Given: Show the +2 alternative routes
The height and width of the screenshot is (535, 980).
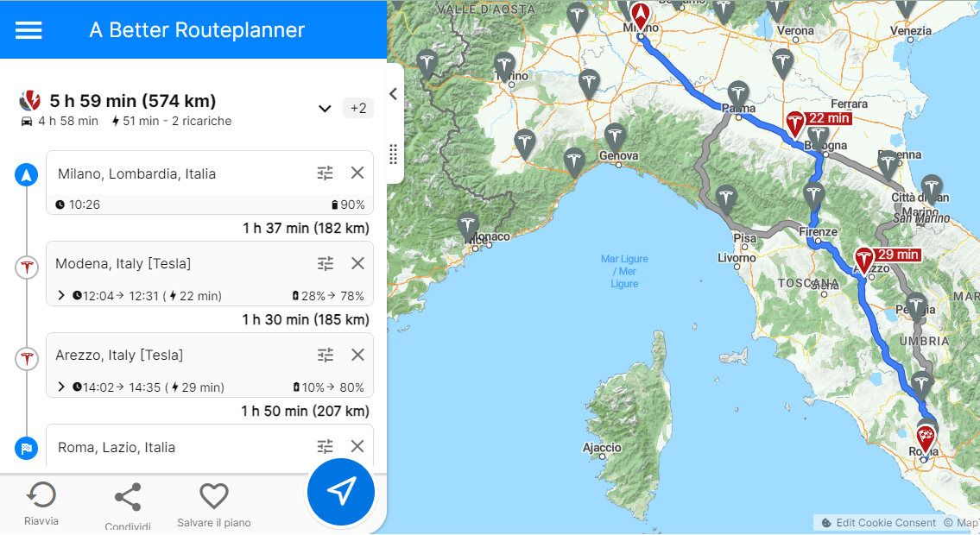Looking at the screenshot, I should click(x=358, y=108).
